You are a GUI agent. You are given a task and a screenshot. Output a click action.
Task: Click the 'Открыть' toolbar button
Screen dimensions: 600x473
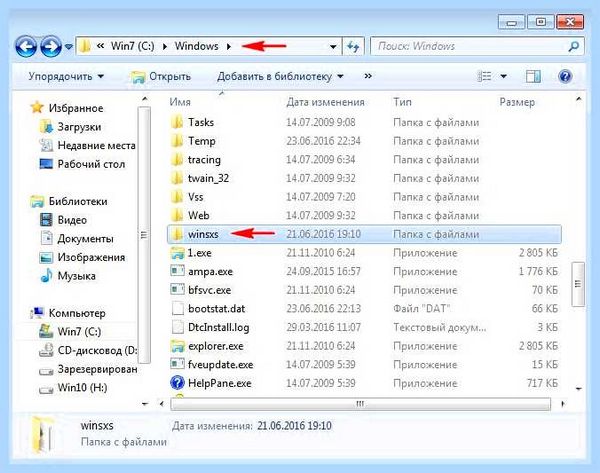tap(160, 77)
